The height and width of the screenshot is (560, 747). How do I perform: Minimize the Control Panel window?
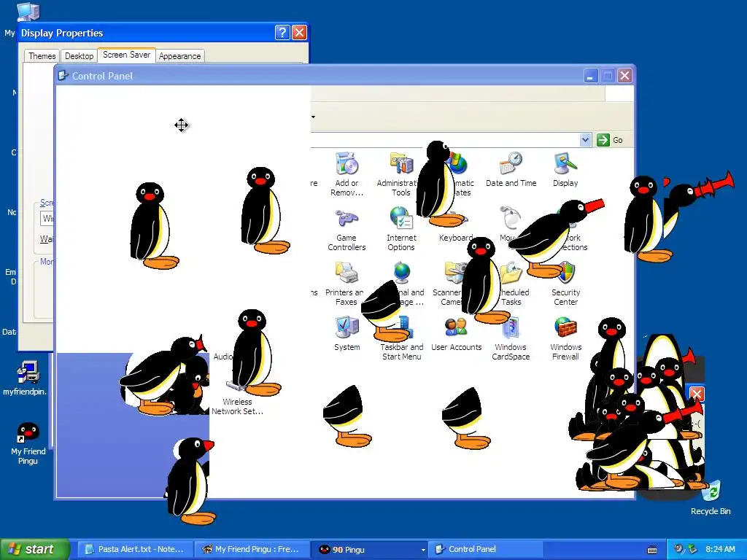(x=591, y=76)
